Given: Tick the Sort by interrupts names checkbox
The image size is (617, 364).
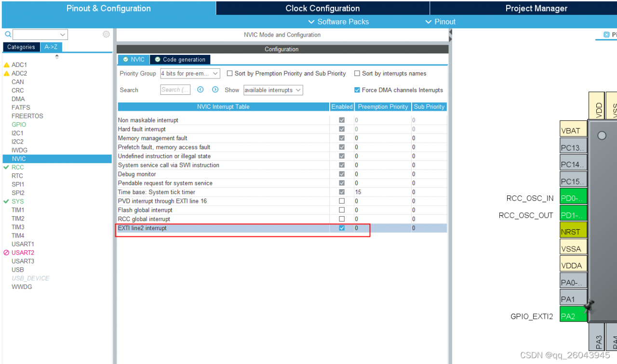Looking at the screenshot, I should click(x=357, y=74).
